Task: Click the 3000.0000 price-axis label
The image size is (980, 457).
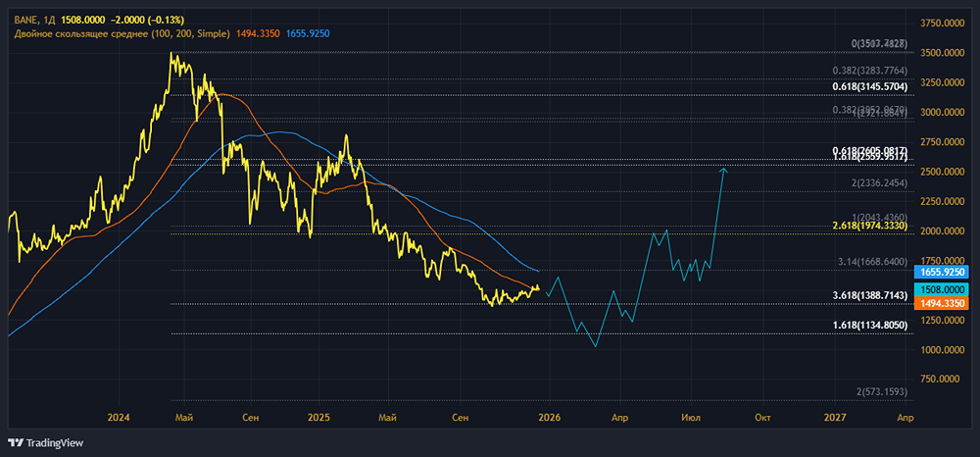Action: click(941, 113)
